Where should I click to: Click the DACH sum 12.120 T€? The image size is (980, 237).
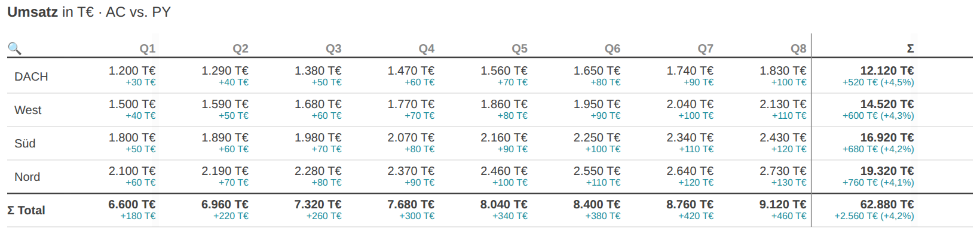(x=887, y=71)
